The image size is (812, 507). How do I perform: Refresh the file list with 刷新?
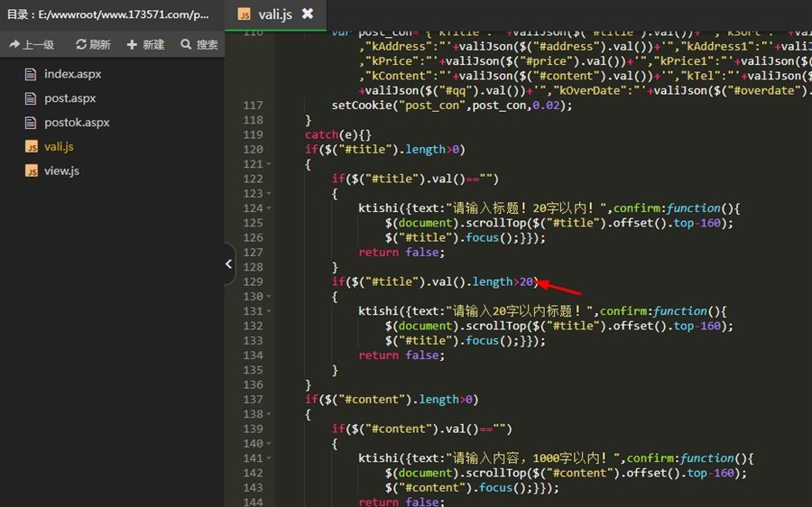tap(93, 44)
